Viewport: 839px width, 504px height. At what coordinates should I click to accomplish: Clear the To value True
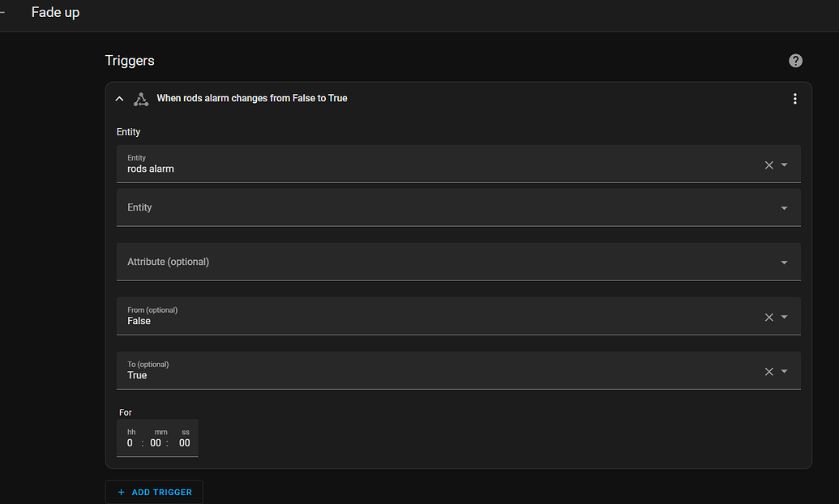768,371
